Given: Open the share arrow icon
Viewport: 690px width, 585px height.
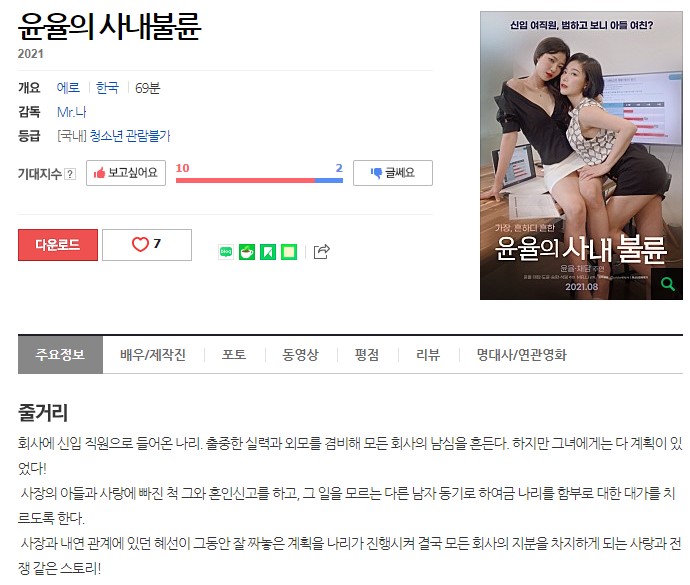Looking at the screenshot, I should [322, 251].
